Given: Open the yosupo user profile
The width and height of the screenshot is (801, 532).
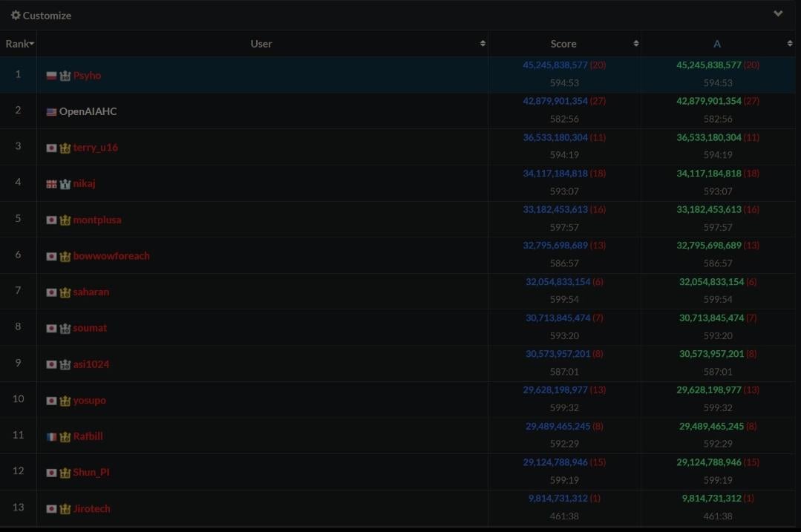Looking at the screenshot, I should tap(90, 401).
